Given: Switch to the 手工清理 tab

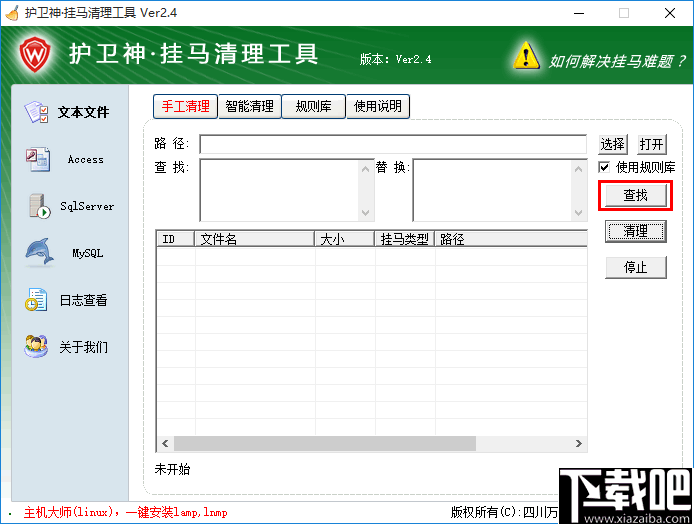Looking at the screenshot, I should coord(185,106).
